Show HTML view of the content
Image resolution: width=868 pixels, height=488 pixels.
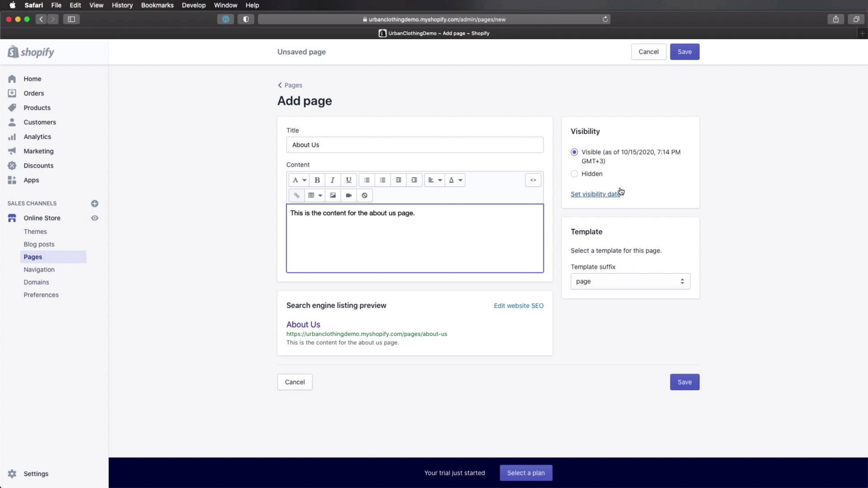pyautogui.click(x=533, y=180)
